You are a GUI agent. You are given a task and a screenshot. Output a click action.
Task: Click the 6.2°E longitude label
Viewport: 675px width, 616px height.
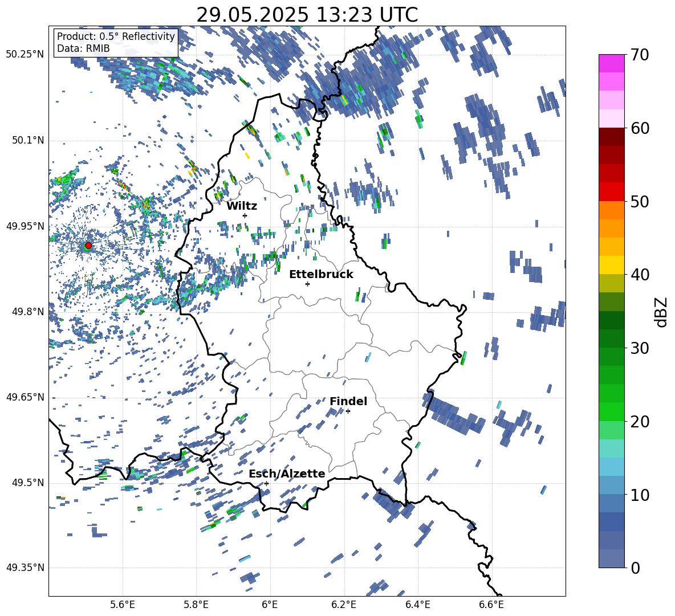[344, 605]
